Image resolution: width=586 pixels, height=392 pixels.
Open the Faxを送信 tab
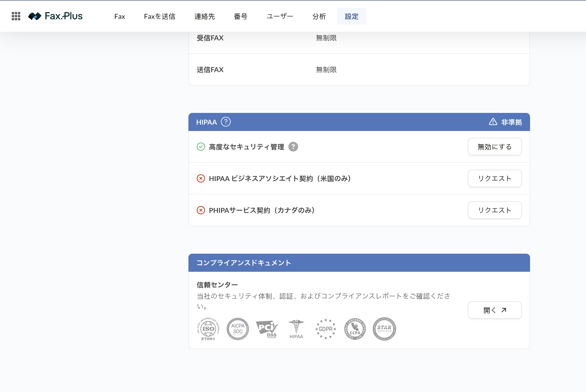pyautogui.click(x=160, y=17)
